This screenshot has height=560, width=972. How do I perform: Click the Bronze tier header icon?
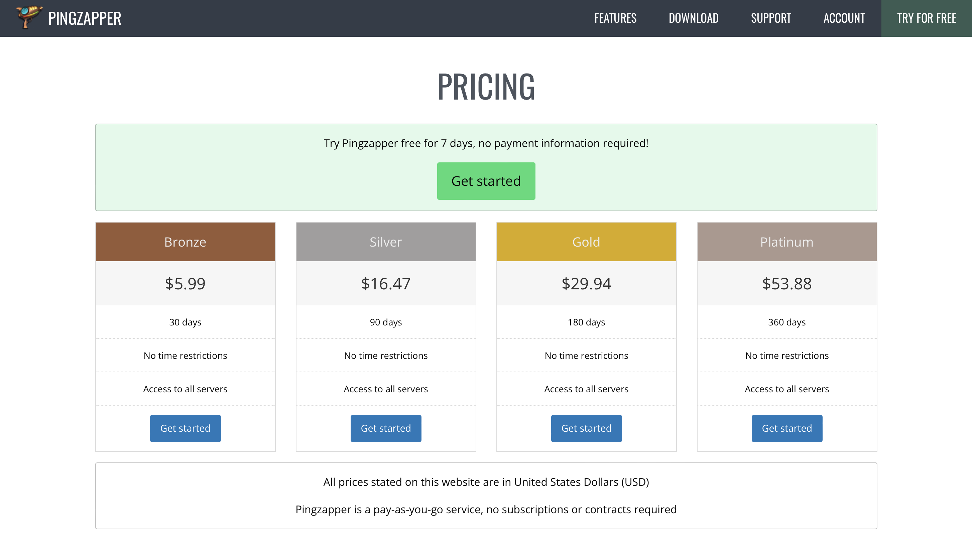point(185,242)
